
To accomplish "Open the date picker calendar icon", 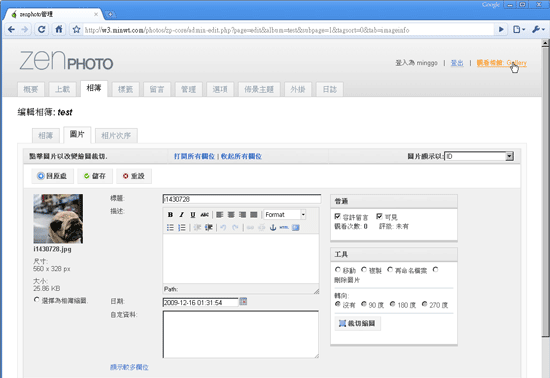I will click(243, 302).
